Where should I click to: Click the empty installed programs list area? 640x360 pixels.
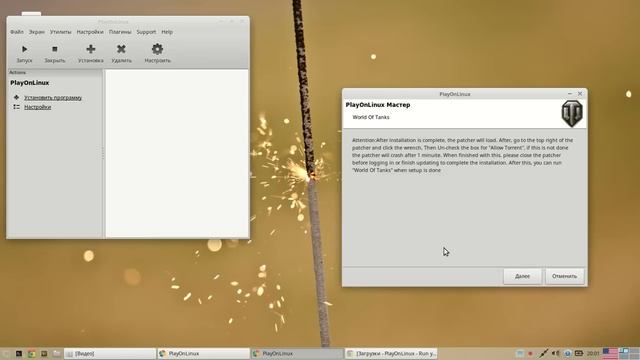coord(177,153)
